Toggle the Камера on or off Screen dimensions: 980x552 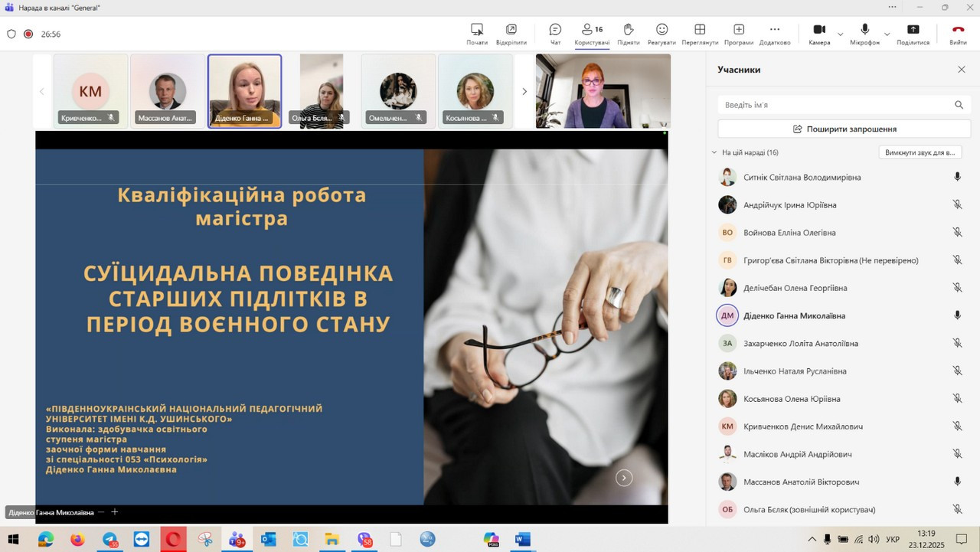(x=819, y=34)
